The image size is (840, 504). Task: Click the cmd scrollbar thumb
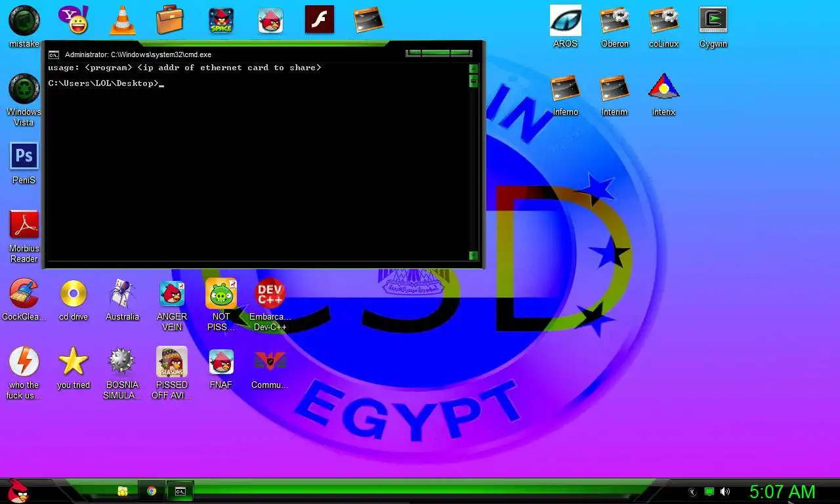pos(473,81)
